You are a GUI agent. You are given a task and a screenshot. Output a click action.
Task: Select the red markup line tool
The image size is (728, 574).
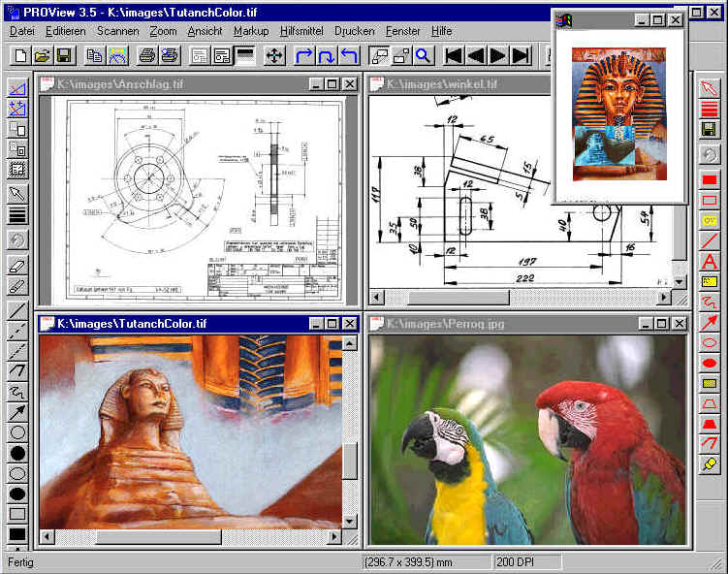pyautogui.click(x=709, y=241)
